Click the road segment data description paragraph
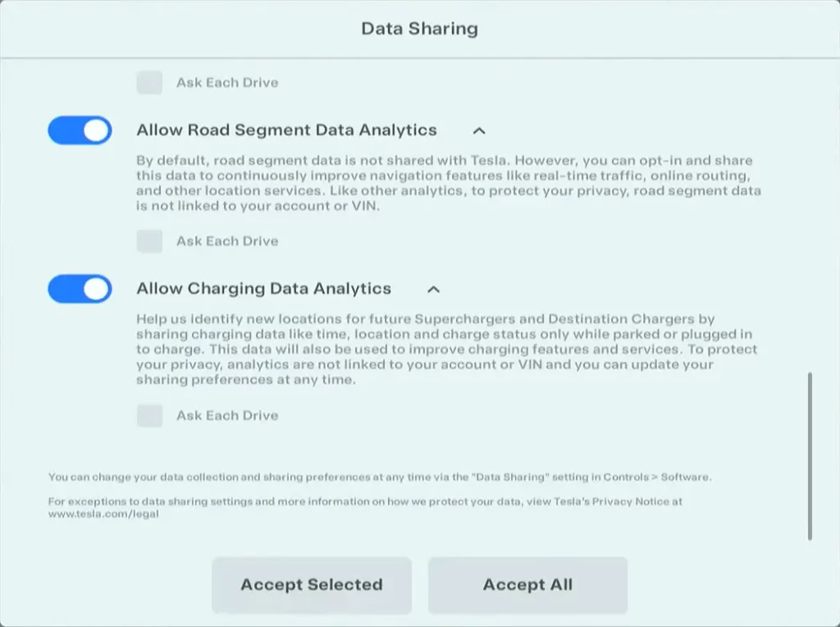Screen dimensions: 840x627 point(448,183)
